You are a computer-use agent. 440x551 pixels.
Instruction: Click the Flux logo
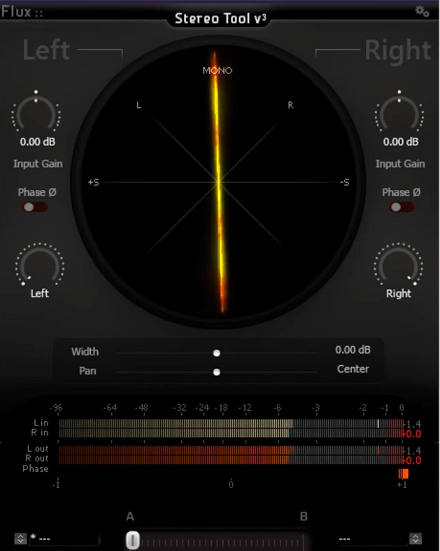[x=22, y=12]
